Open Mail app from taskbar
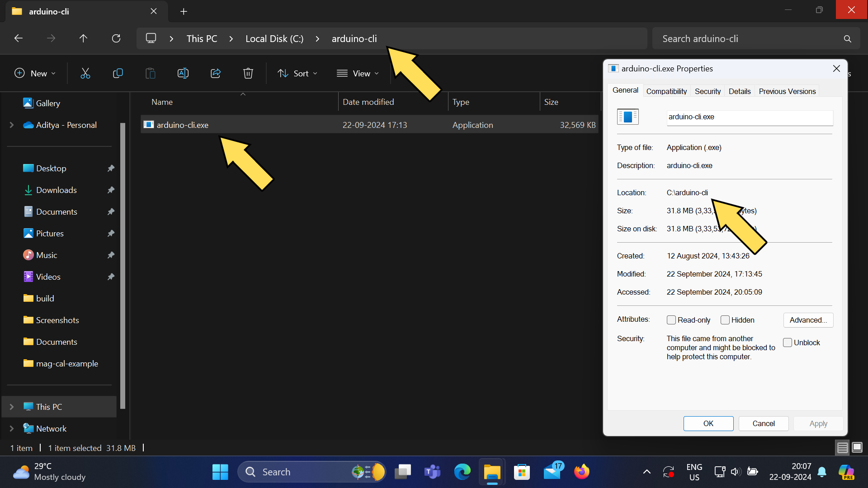 pos(552,472)
